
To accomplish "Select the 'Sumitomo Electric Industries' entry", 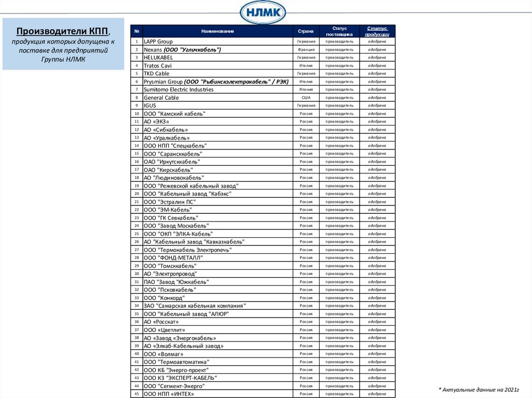I will click(x=178, y=89).
